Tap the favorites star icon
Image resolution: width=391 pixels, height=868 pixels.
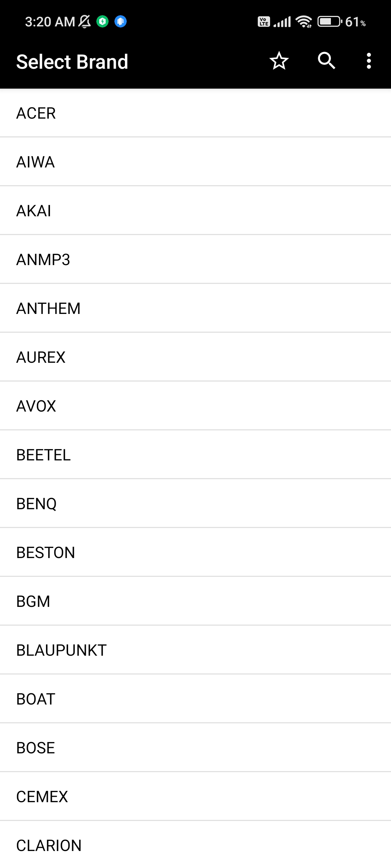tap(279, 61)
